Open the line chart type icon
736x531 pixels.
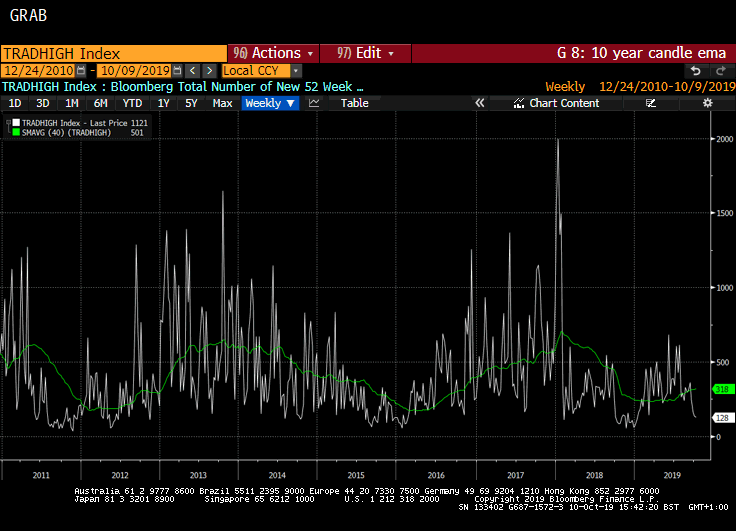[x=314, y=103]
